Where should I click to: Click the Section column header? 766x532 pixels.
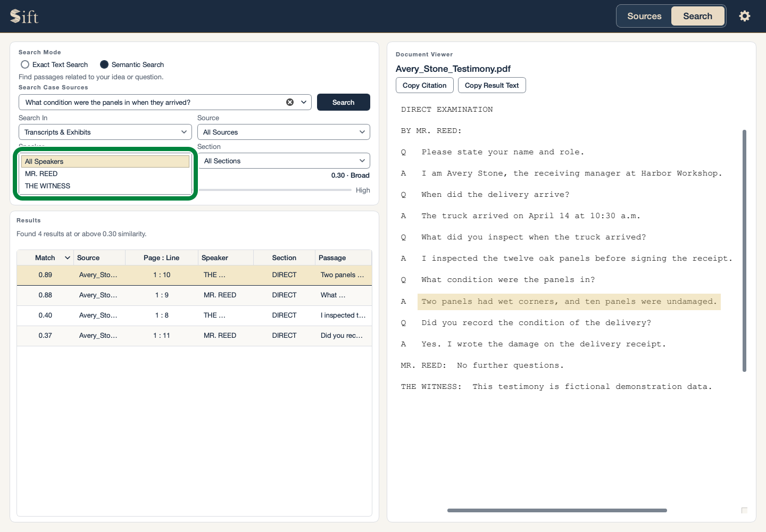point(284,258)
